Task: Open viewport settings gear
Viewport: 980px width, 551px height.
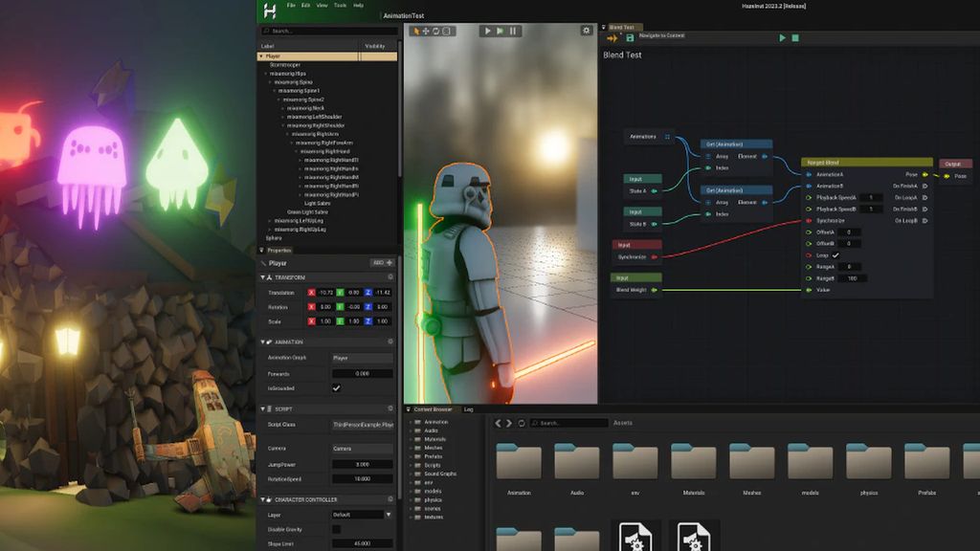Action: 586,31
